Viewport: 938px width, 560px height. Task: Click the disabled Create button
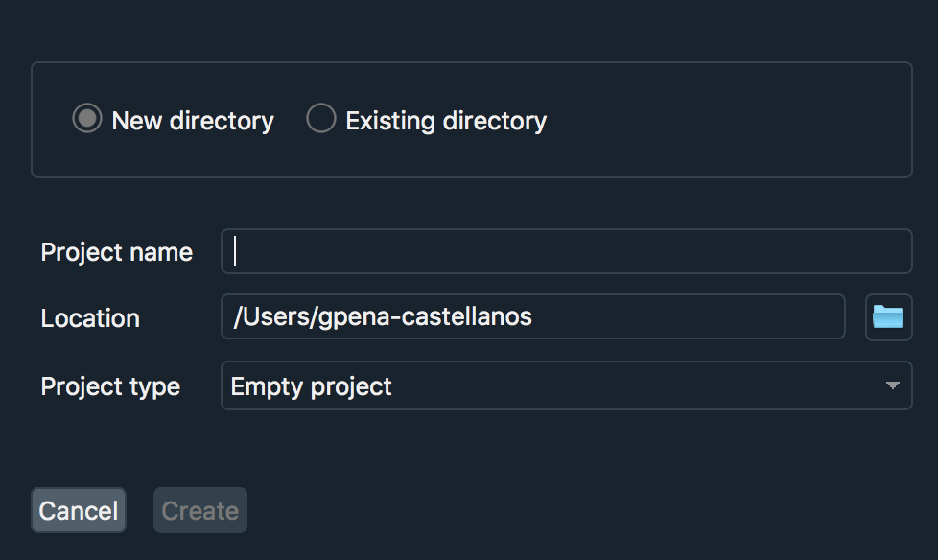(x=200, y=510)
